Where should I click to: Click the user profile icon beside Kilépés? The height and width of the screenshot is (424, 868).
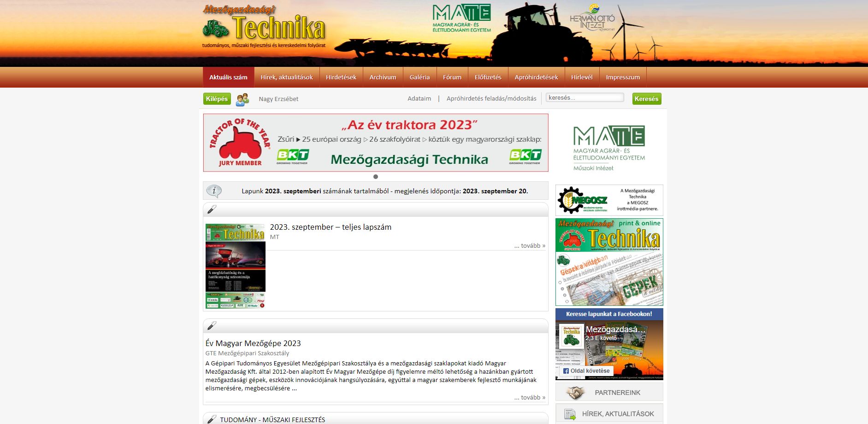click(x=242, y=99)
